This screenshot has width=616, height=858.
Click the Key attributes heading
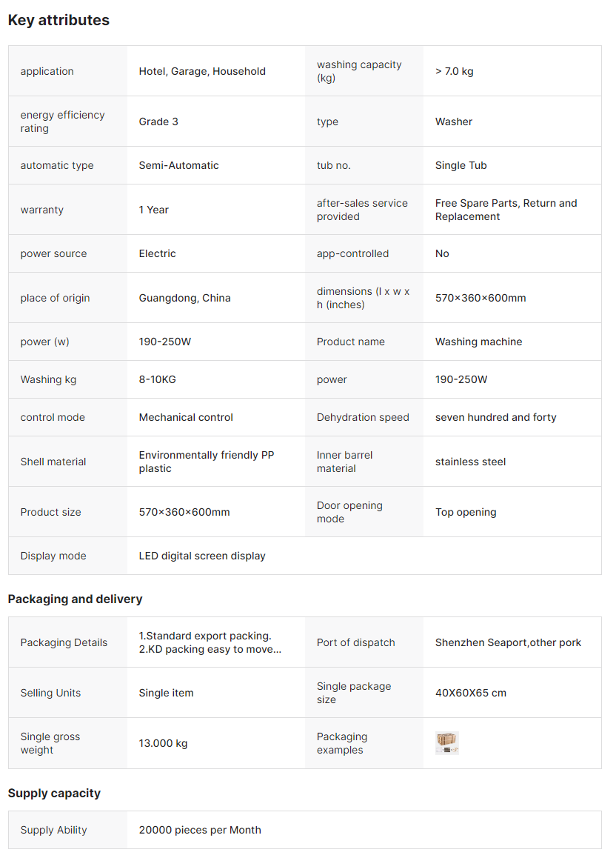pos(58,21)
